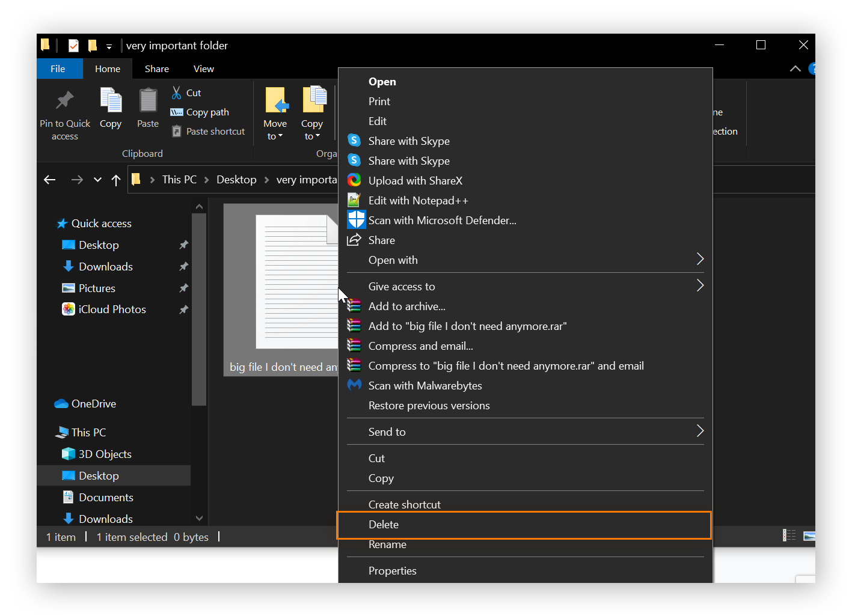852x616 pixels.
Task: Select the Cut scissors icon
Action: (176, 92)
